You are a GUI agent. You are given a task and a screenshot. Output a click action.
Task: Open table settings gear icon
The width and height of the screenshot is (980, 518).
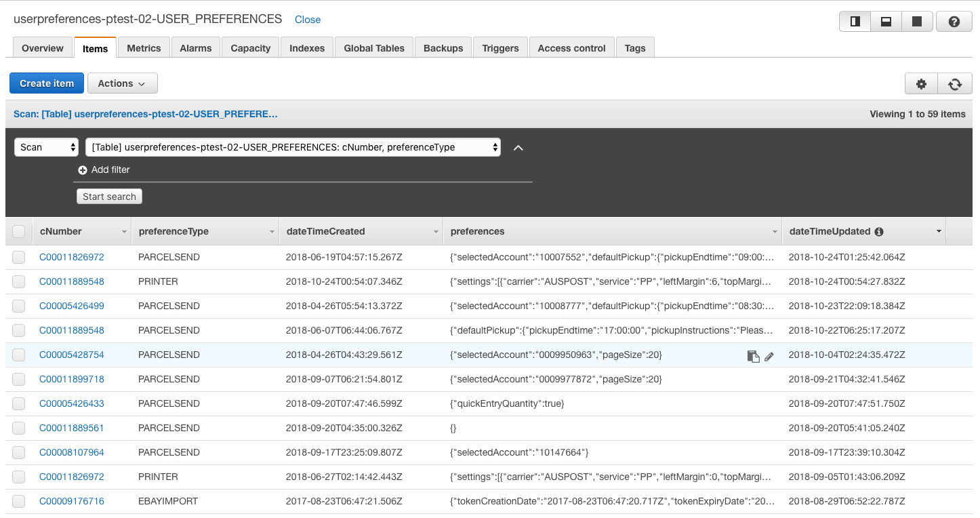pyautogui.click(x=921, y=84)
